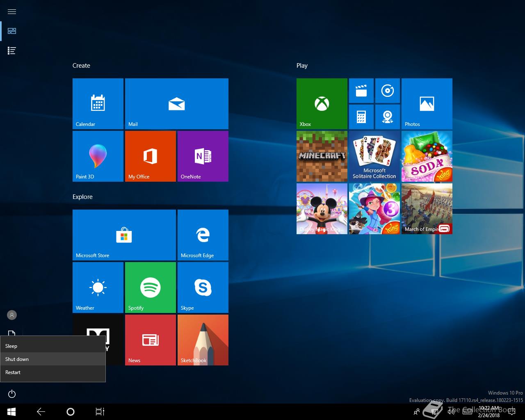
Task: Switch to the All apps list view
Action: [12, 51]
